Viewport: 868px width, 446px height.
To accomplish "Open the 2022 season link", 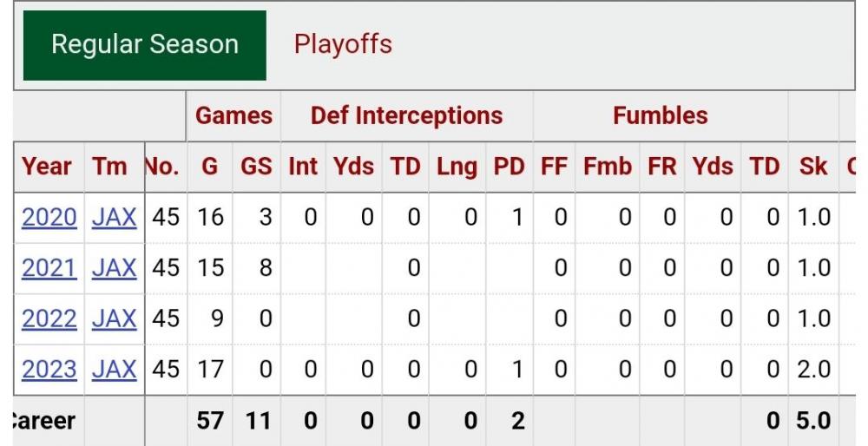I will click(x=49, y=319).
